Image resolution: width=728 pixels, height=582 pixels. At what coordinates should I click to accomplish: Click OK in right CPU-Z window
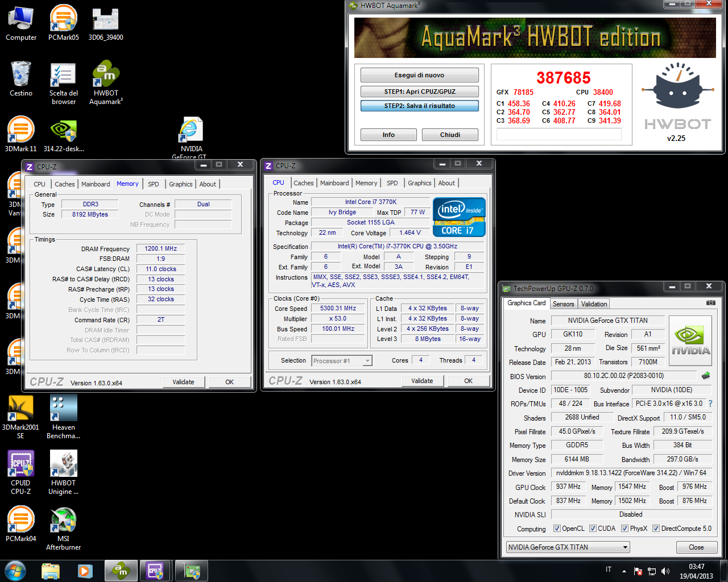(468, 381)
